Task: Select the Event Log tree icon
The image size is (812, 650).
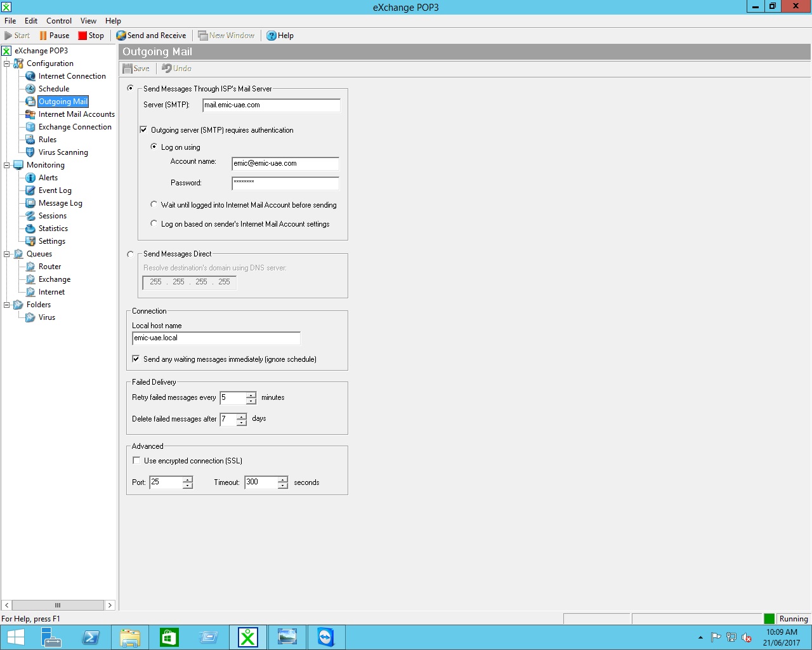Action: tap(30, 190)
